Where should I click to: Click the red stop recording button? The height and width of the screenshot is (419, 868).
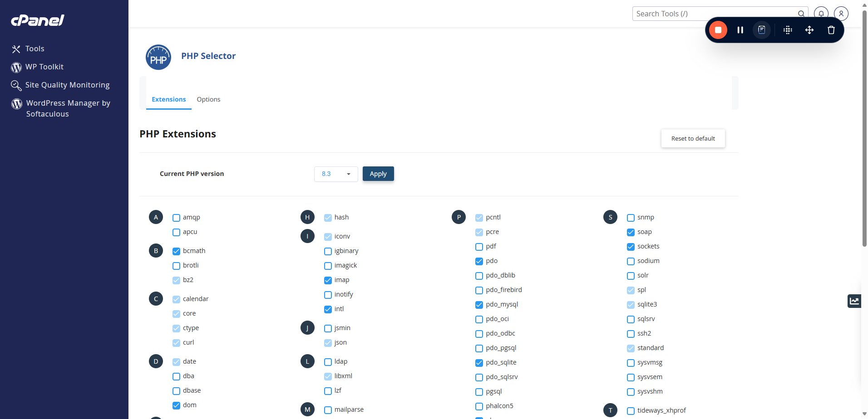pos(718,30)
